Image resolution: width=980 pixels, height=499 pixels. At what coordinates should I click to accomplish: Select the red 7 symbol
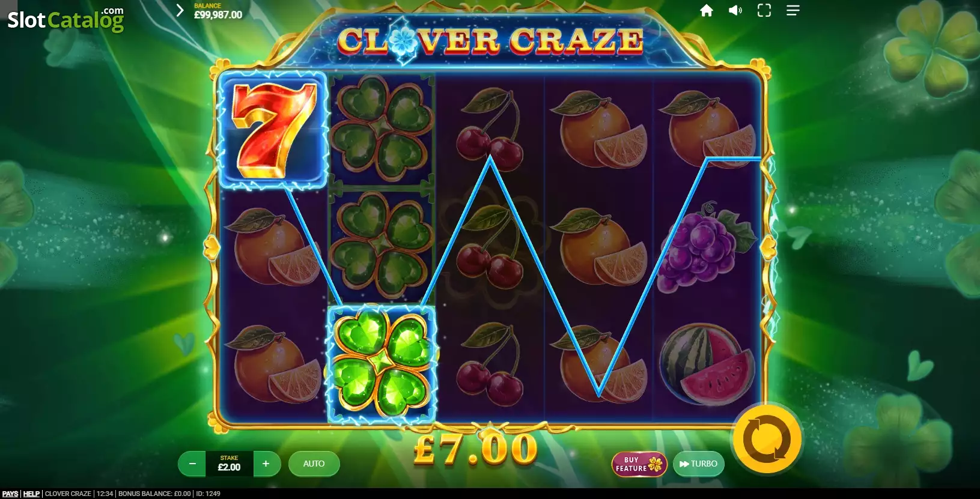(273, 130)
